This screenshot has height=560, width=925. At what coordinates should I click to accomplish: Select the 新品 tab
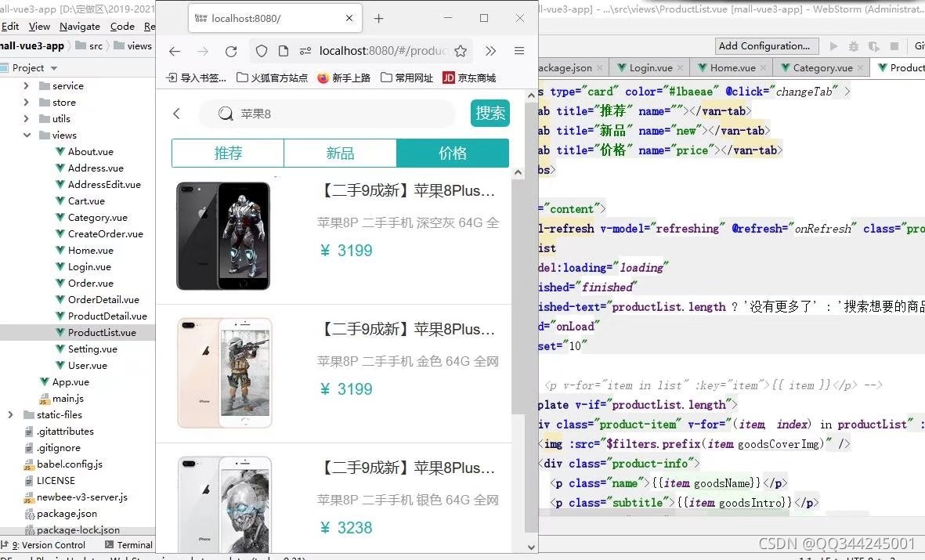[341, 154]
